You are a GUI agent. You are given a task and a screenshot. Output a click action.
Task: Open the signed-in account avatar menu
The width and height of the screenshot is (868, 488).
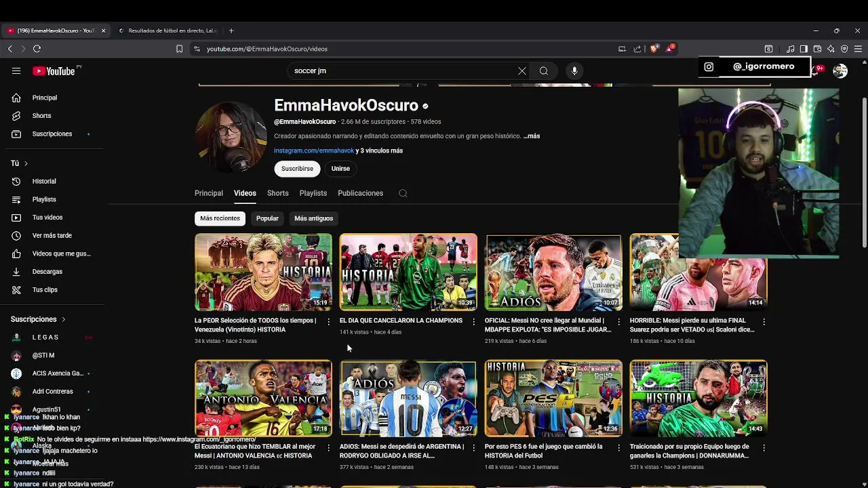[x=840, y=70]
